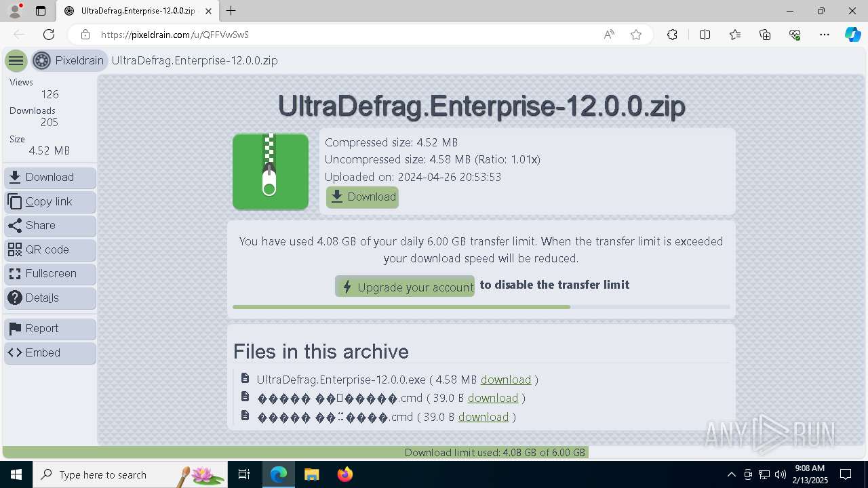868x488 pixels.
Task: Click Upgrade your account button
Action: 405,287
